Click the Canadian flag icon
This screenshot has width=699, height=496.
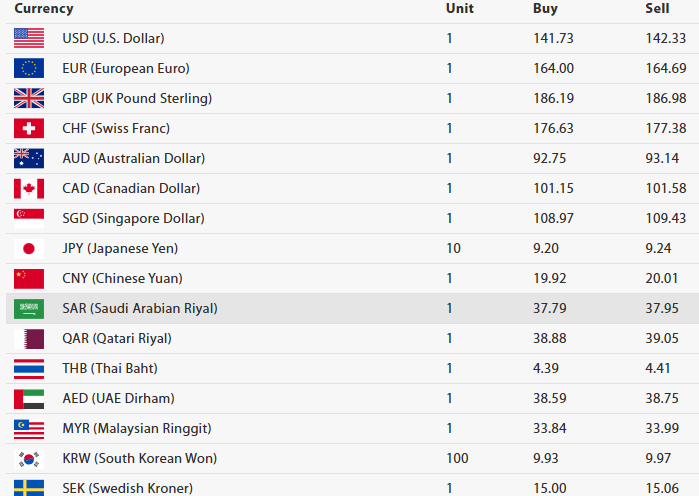[28, 188]
